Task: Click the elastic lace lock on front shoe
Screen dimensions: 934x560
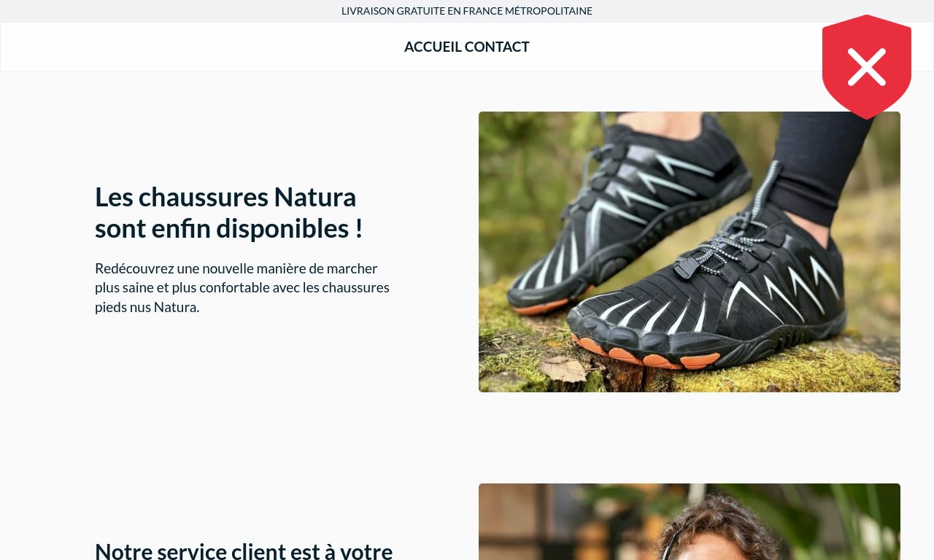Action: tap(685, 268)
